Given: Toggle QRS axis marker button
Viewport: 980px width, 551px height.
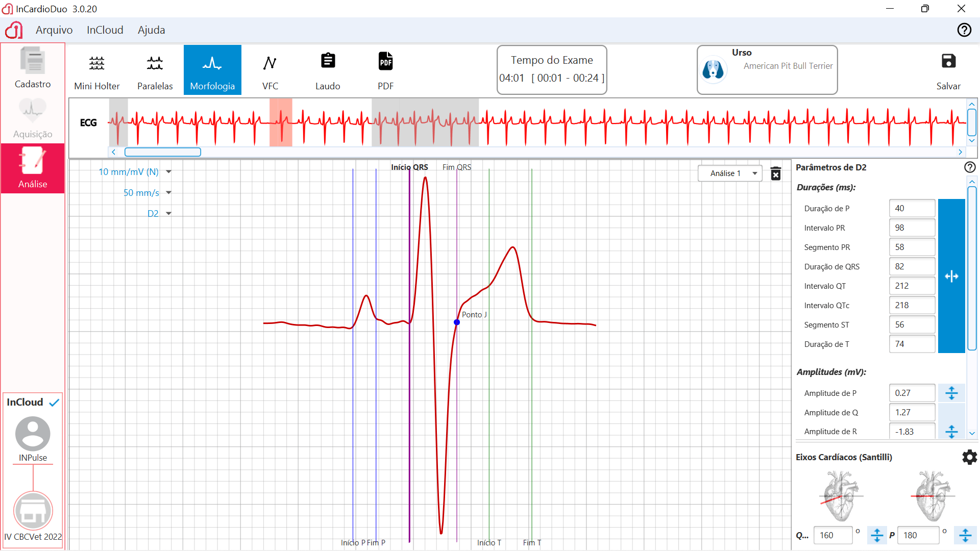Looking at the screenshot, I should [876, 535].
